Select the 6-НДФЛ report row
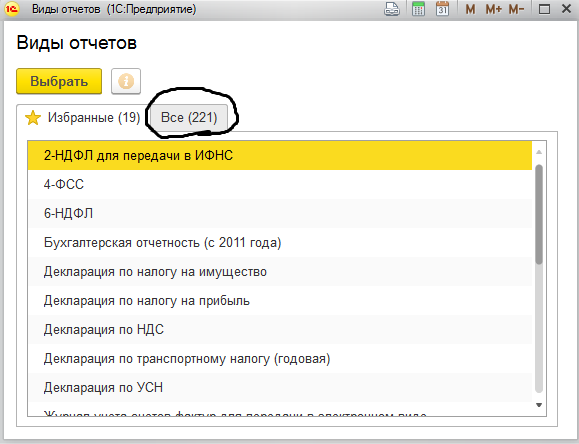 [280, 213]
